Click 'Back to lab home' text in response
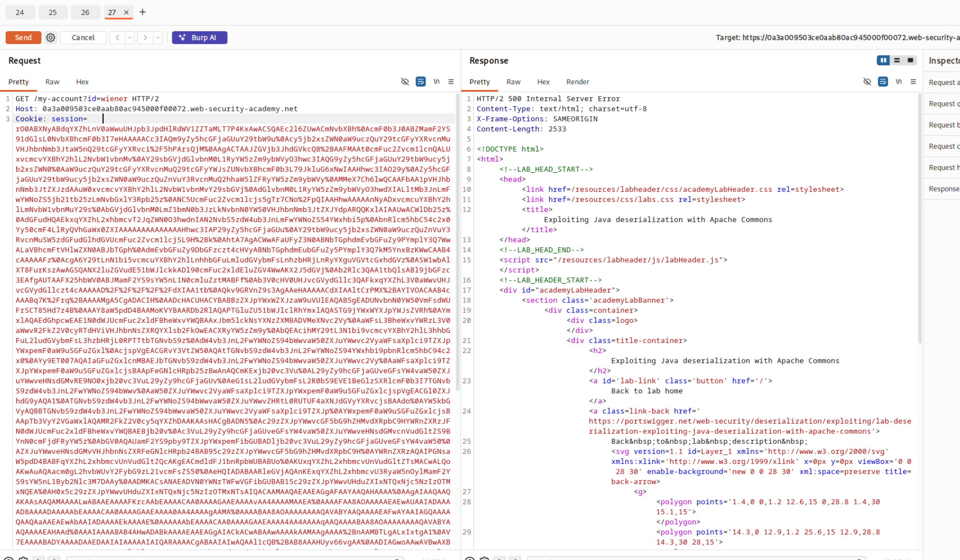The width and height of the screenshot is (960, 560). coord(647,391)
